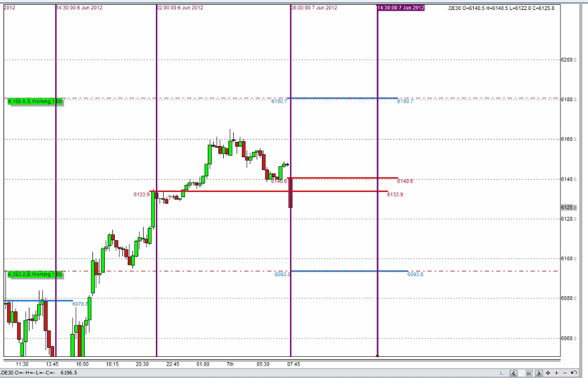The width and height of the screenshot is (588, 378).
Task: Select the 6,093.8 B Working order label
Action: tap(35, 274)
